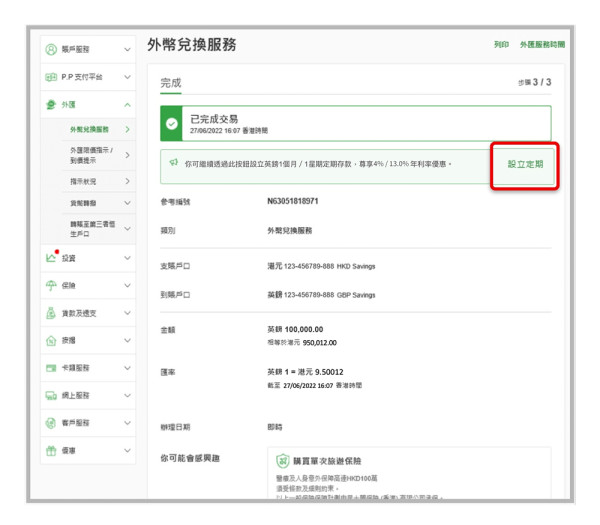The height and width of the screenshot is (525, 600).
Task: Expand 網上服務 with its chevron
Action: 127,396
